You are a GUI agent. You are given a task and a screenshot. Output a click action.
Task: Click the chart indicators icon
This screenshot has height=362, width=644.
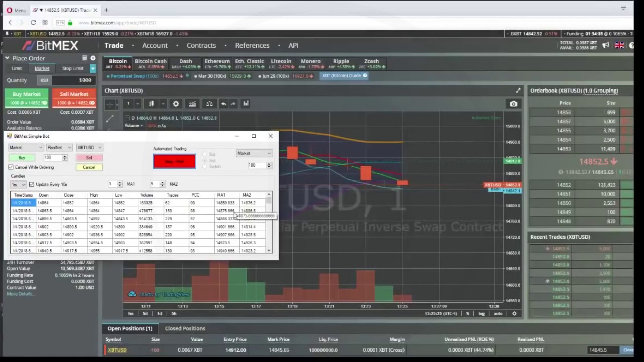click(x=192, y=104)
